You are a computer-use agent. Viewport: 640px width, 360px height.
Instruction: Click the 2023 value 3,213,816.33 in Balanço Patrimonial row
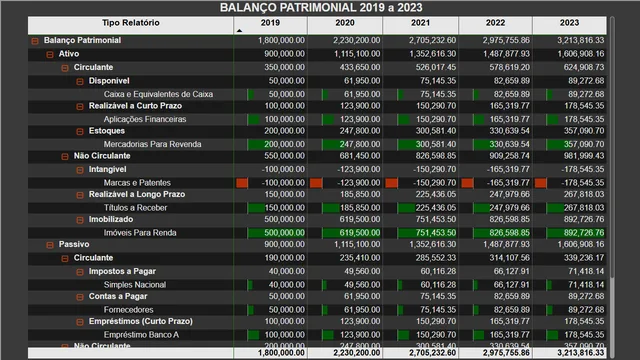[580, 40]
